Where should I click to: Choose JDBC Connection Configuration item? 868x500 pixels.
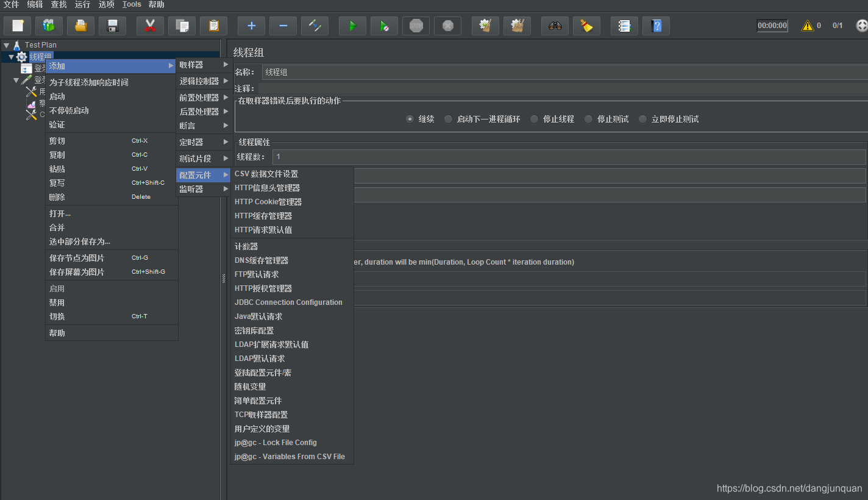(x=293, y=302)
